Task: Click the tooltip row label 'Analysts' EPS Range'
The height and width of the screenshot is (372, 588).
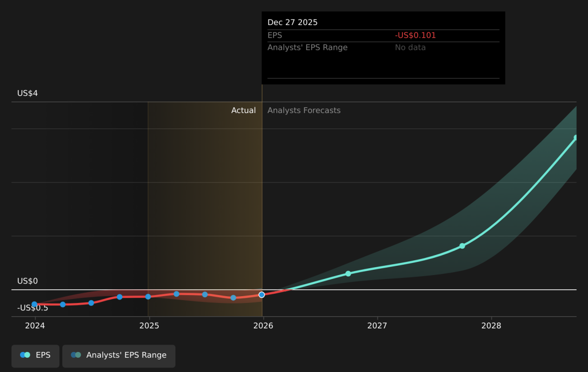Action: [x=308, y=47]
